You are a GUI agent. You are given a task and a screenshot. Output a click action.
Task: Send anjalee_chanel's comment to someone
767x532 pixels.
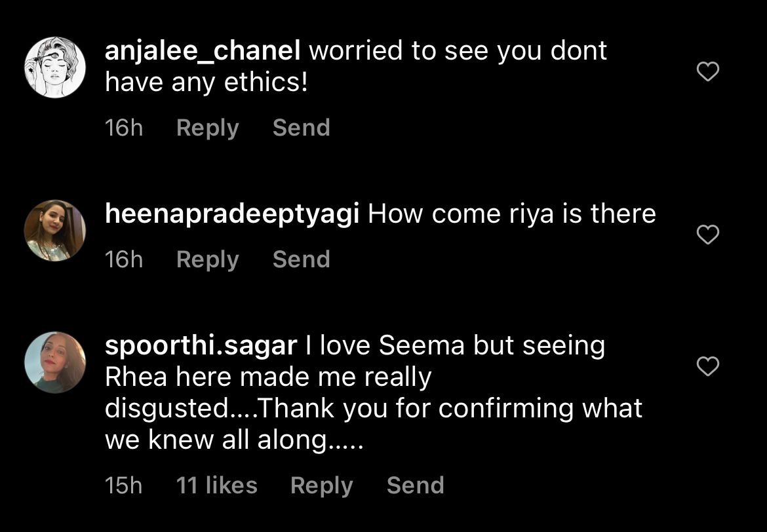[301, 128]
